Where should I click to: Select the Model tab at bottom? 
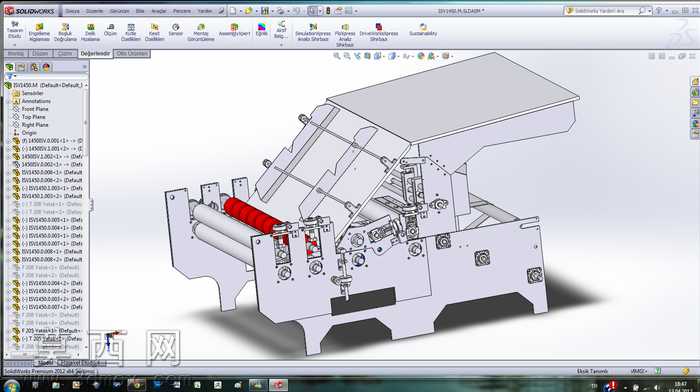pos(45,363)
